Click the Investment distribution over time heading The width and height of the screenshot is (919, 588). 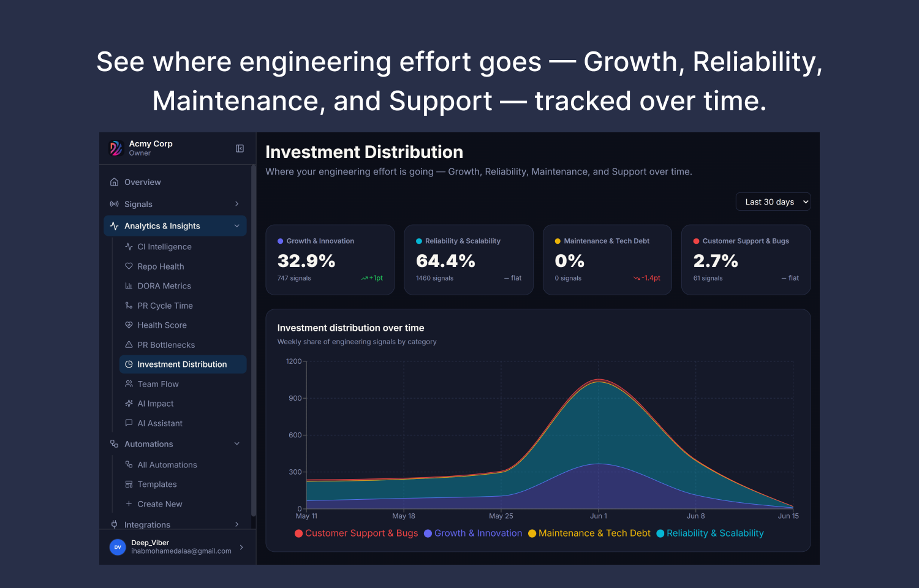(x=351, y=328)
